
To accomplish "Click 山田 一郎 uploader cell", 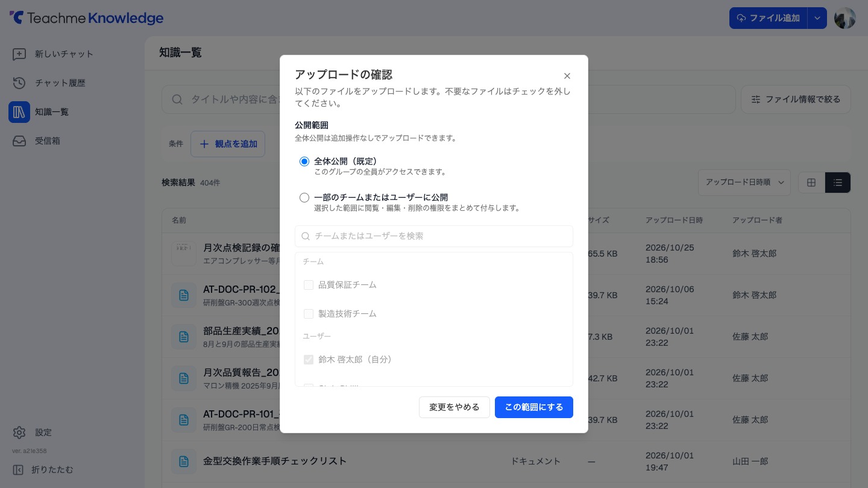I will (x=750, y=461).
